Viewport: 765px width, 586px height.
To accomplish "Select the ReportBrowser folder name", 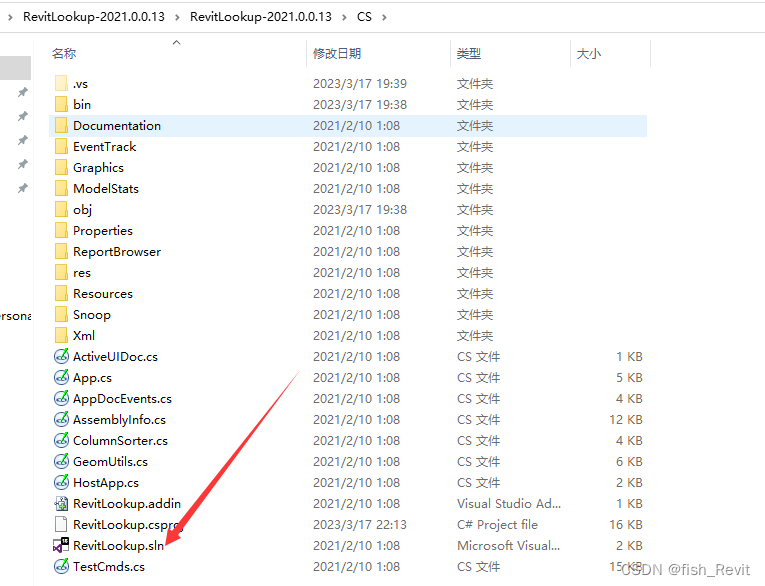I will (117, 252).
